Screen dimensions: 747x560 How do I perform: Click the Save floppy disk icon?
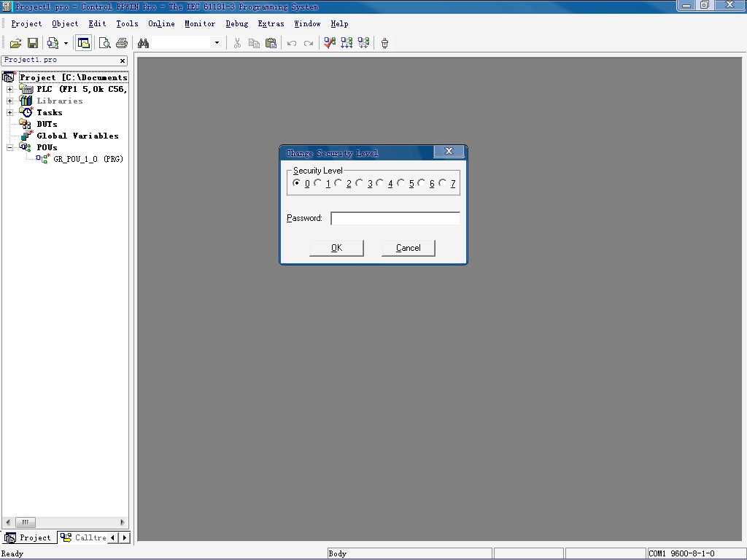pos(33,44)
